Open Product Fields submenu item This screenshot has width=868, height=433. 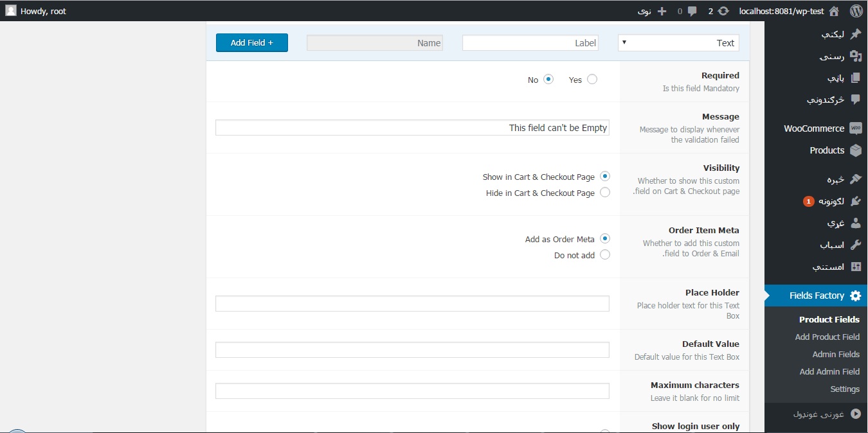[x=829, y=319]
